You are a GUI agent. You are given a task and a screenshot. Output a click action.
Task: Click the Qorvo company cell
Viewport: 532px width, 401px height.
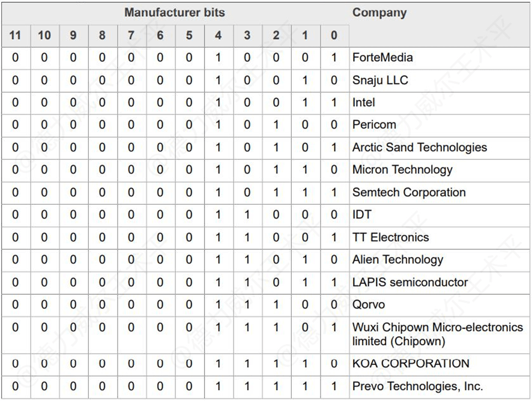(x=369, y=305)
